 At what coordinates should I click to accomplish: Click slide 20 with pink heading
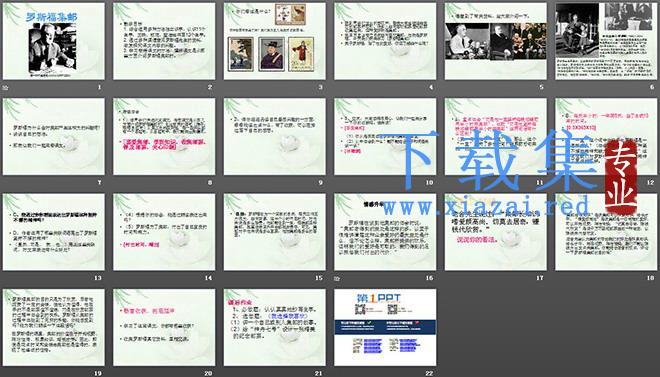164,327
